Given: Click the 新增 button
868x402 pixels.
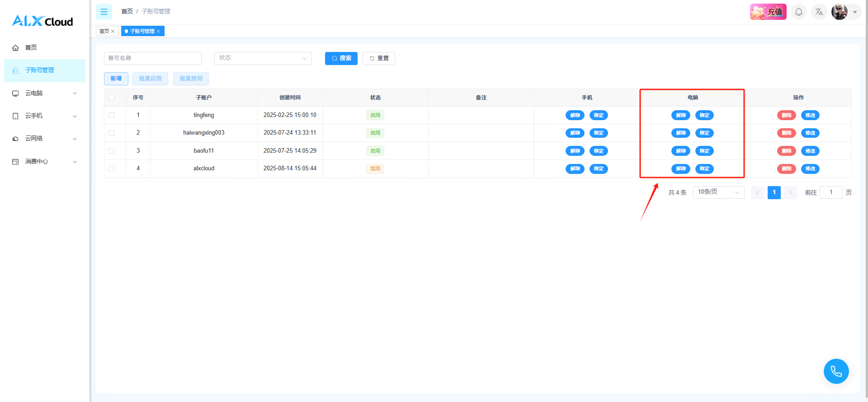Looking at the screenshot, I should coord(116,79).
